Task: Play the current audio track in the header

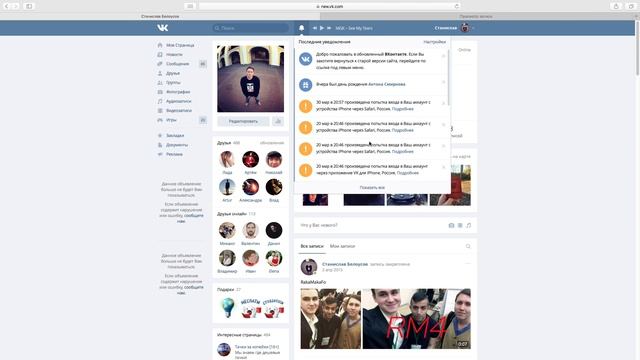Action: point(322,28)
